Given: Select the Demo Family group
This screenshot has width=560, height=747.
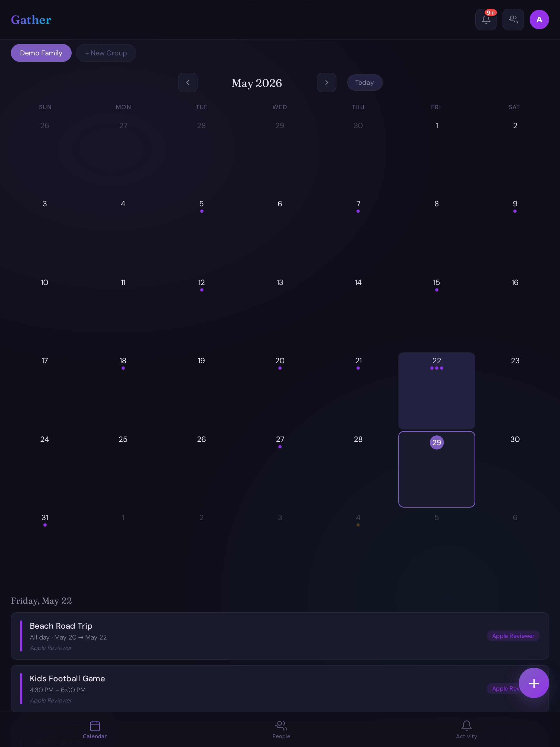Looking at the screenshot, I should click(41, 53).
